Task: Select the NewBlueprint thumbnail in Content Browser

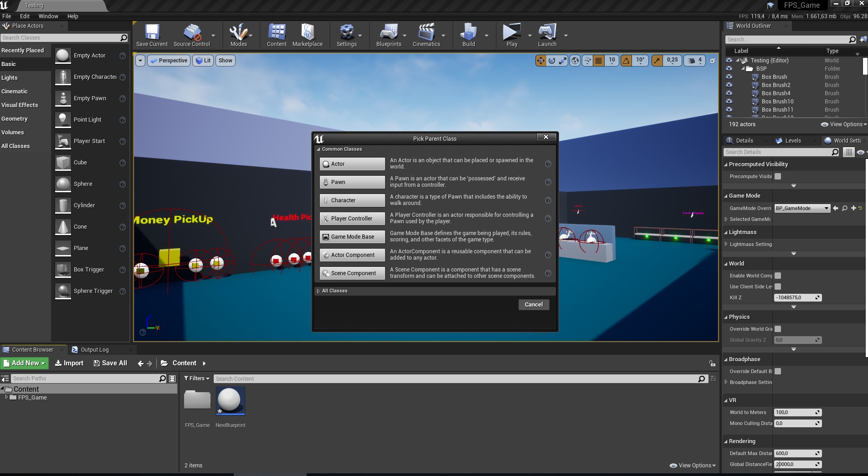Action: [x=230, y=401]
